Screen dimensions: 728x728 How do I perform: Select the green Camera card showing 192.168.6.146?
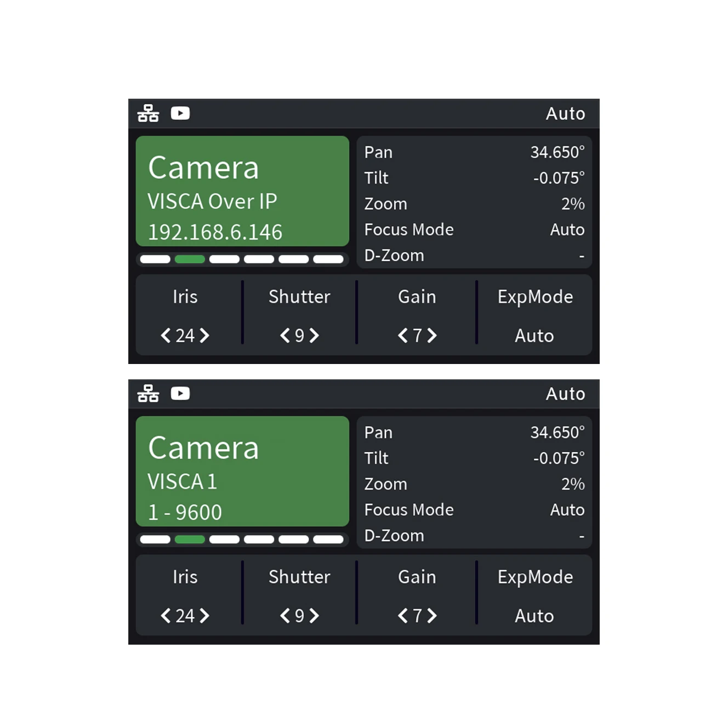[x=242, y=191]
